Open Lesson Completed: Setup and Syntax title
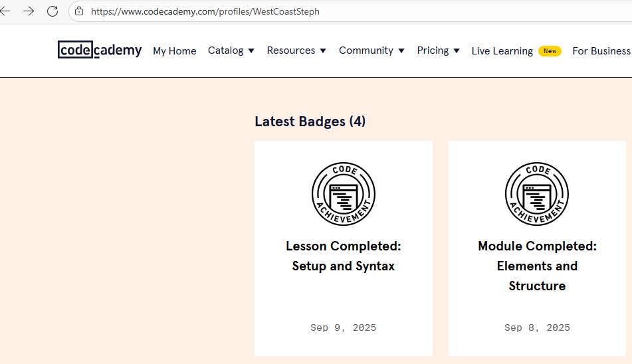Viewport: 632px width, 364px height. (x=344, y=256)
